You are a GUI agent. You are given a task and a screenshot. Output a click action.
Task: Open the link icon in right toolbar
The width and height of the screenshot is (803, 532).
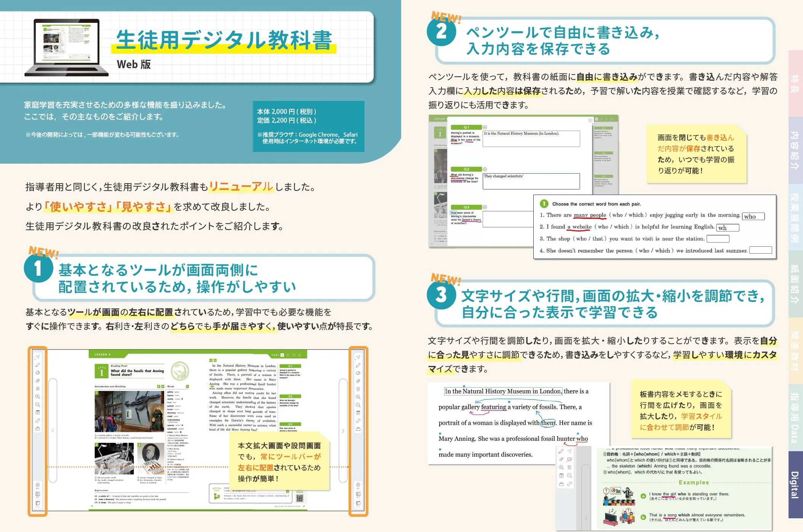click(358, 421)
